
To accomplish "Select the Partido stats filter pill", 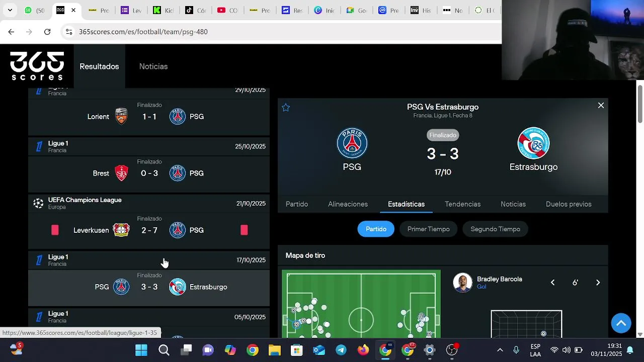I will pyautogui.click(x=376, y=229).
